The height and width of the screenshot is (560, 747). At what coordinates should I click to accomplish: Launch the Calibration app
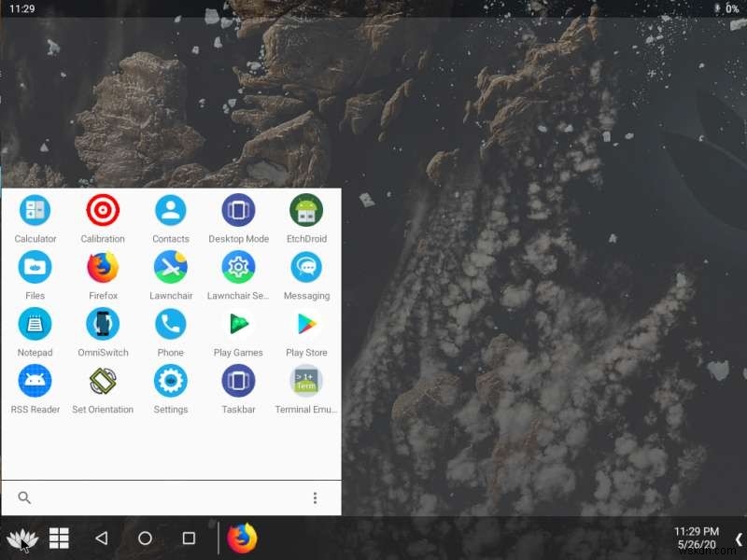(x=103, y=211)
